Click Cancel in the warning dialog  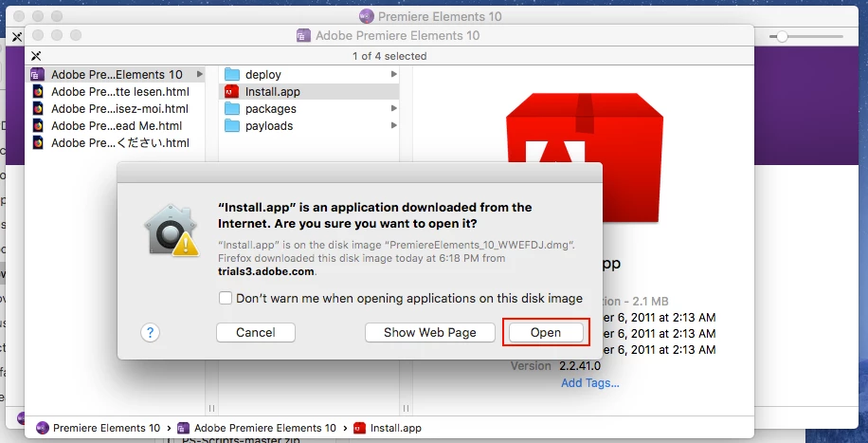pyautogui.click(x=256, y=333)
